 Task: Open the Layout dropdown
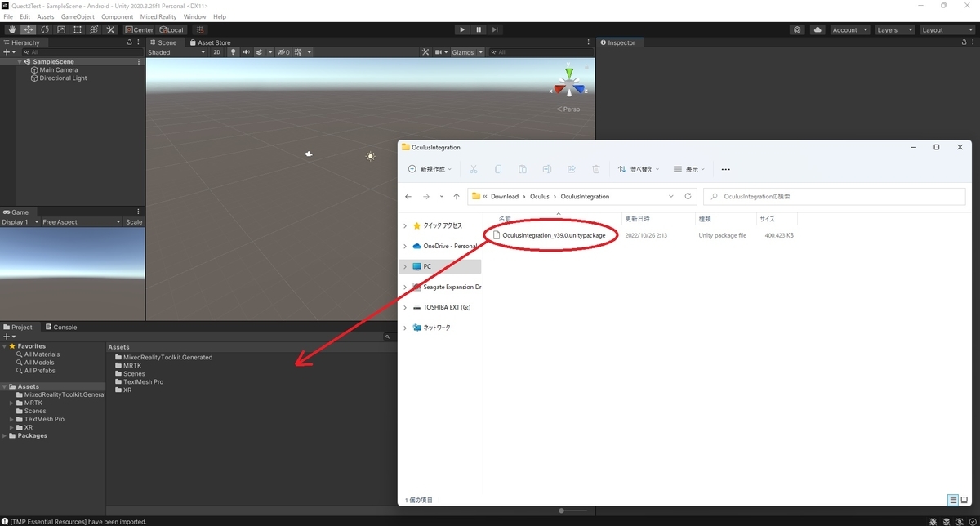coord(947,29)
